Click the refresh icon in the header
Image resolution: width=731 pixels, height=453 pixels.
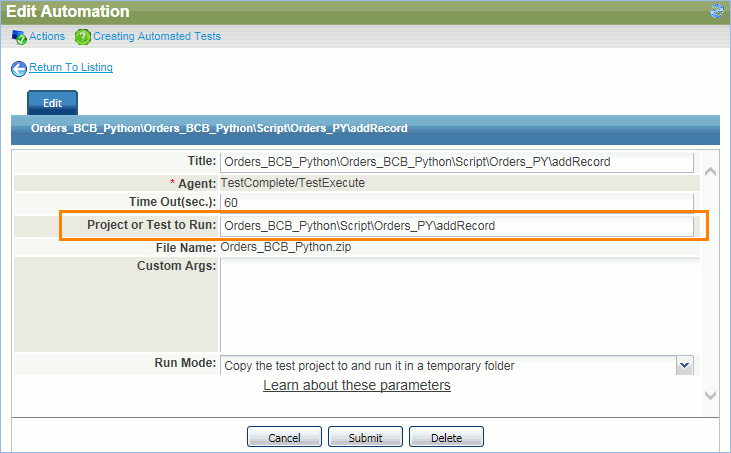(x=717, y=11)
